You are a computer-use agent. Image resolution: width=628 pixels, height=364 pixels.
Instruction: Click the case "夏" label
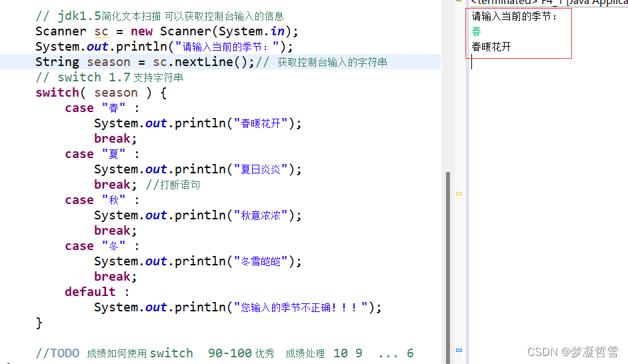[102, 154]
